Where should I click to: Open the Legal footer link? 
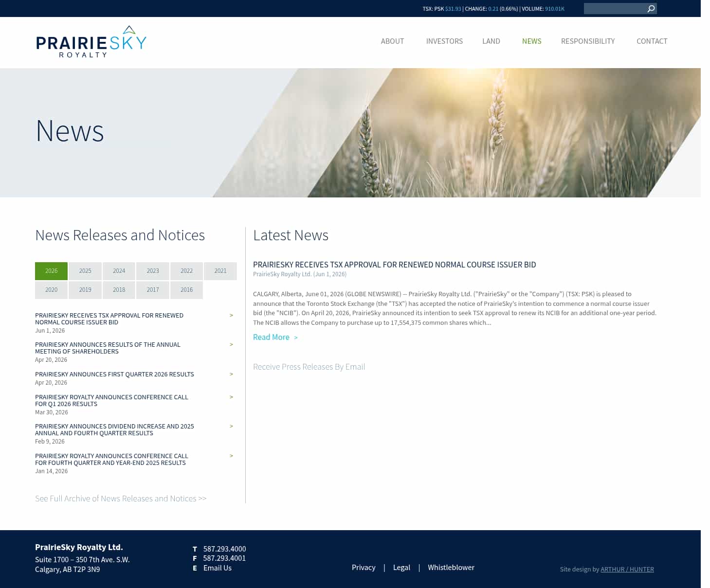tap(401, 567)
